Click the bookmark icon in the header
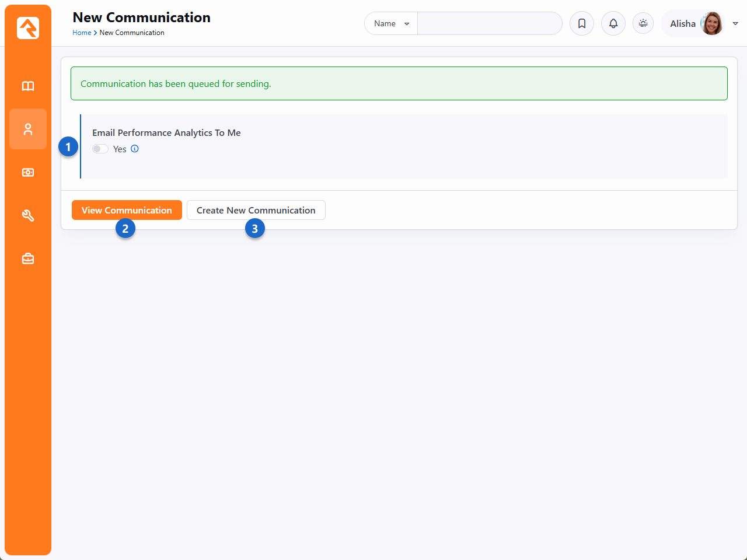 (x=582, y=23)
